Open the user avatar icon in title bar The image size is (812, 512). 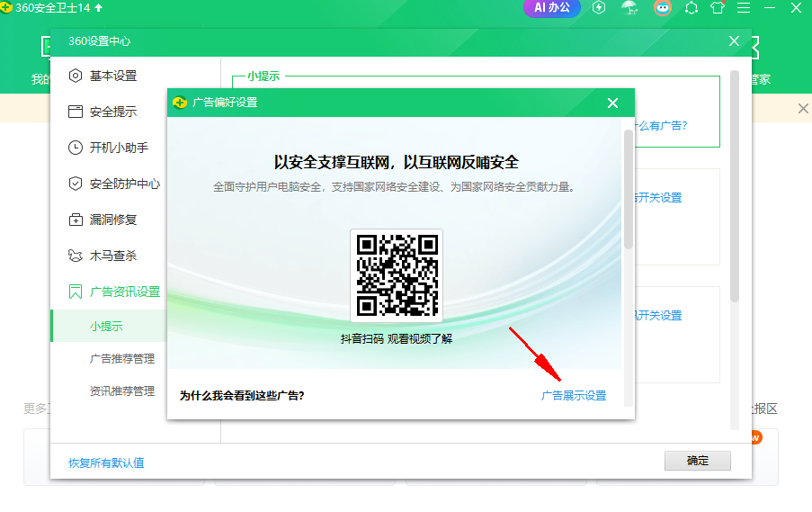(x=663, y=8)
